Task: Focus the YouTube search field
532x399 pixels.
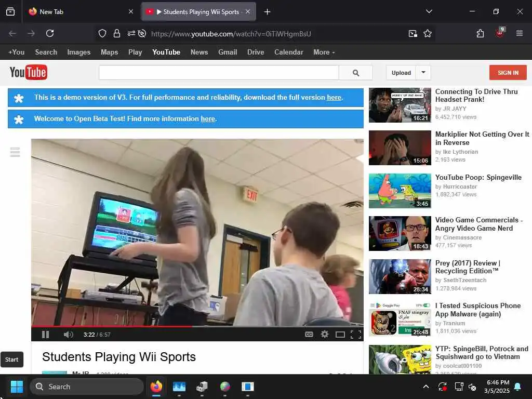Action: tap(219, 73)
